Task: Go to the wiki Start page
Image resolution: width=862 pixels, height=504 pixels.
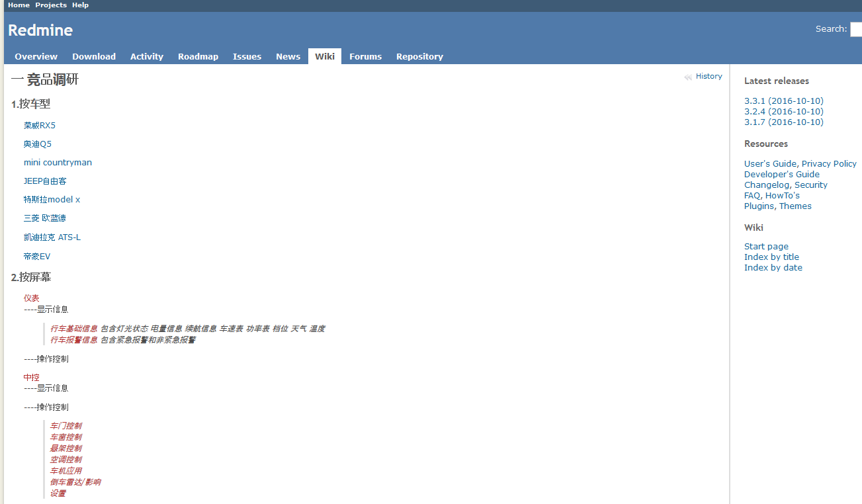Action: click(766, 246)
